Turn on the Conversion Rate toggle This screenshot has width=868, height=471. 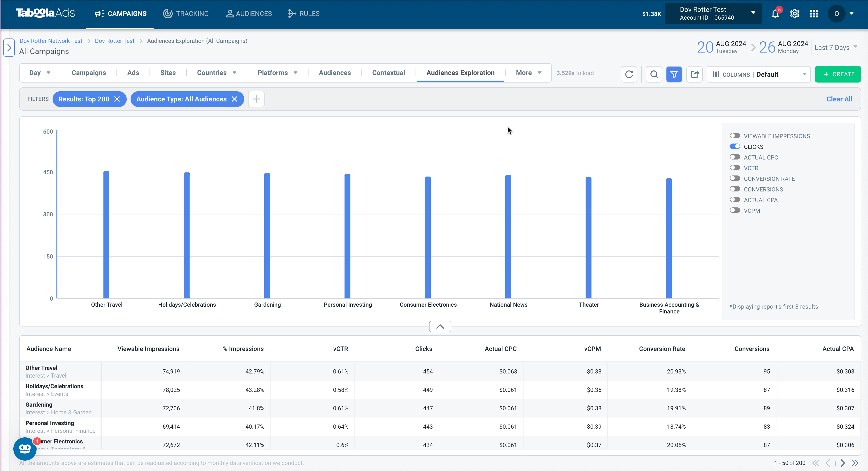tap(735, 178)
